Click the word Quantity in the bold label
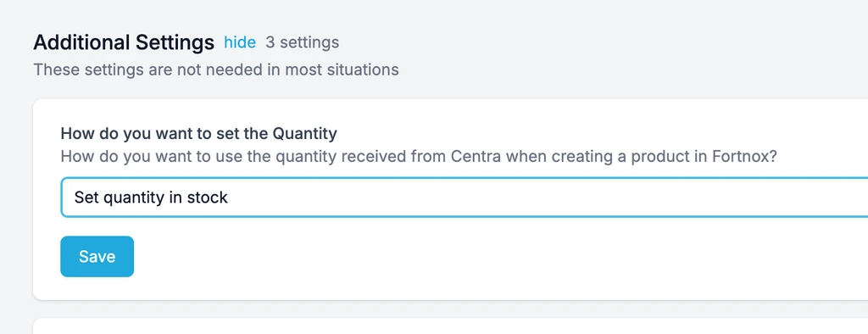This screenshot has height=334, width=868. [305, 133]
